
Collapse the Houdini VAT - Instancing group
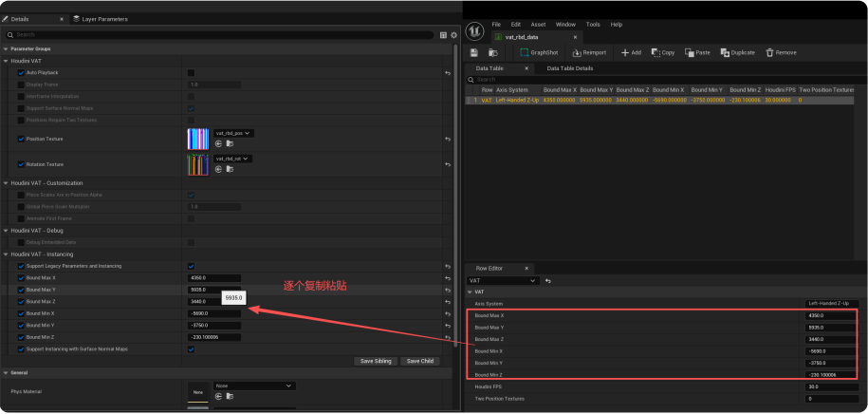tap(6, 254)
